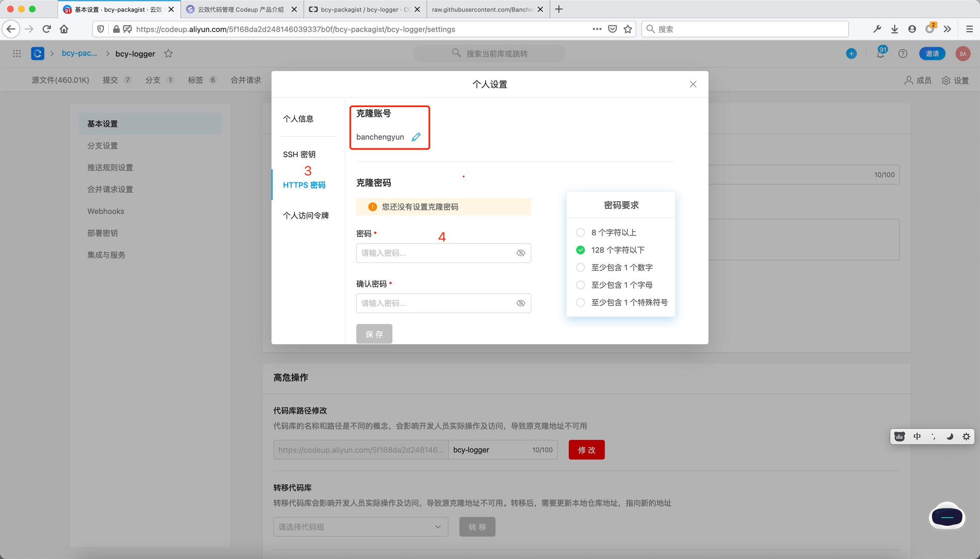Viewport: 980px width, 559px height.
Task: Close the 个人设置 dialog
Action: [x=693, y=84]
